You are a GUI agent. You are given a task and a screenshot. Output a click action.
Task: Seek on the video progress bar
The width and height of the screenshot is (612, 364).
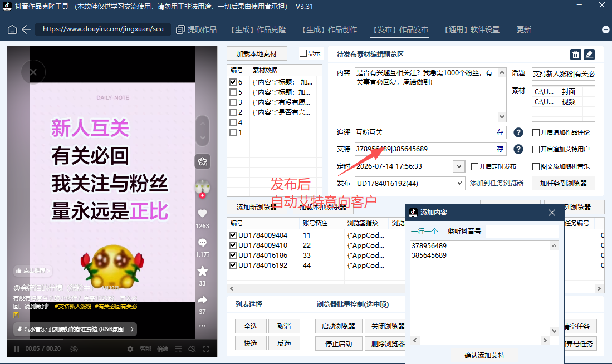point(112,340)
